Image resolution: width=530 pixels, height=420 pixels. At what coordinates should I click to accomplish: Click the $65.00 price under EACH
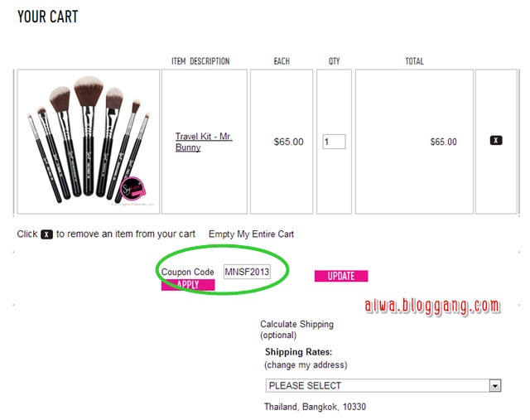(x=288, y=142)
